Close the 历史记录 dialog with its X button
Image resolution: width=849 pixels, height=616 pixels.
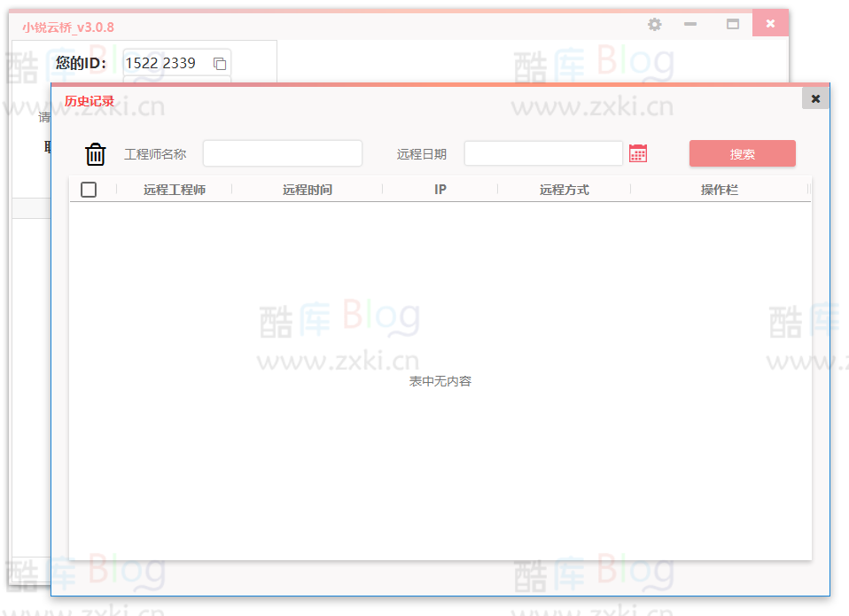pos(814,97)
